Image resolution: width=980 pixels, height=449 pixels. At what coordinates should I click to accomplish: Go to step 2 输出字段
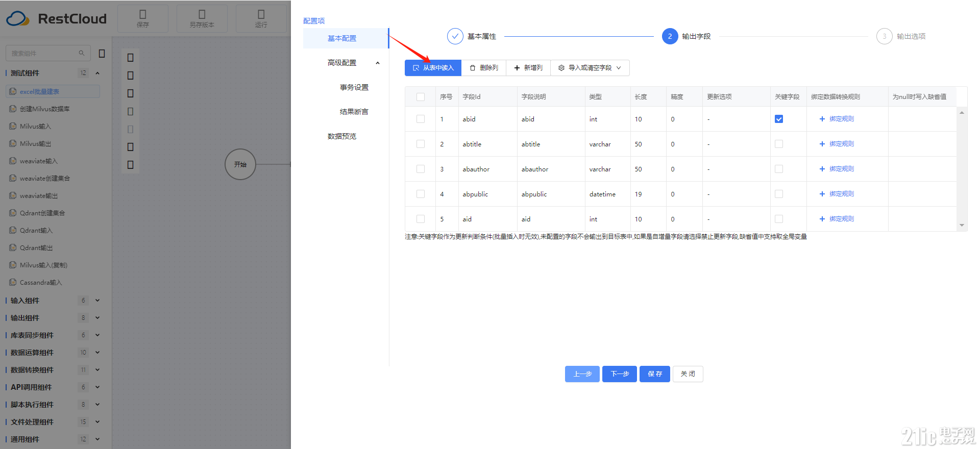click(687, 36)
